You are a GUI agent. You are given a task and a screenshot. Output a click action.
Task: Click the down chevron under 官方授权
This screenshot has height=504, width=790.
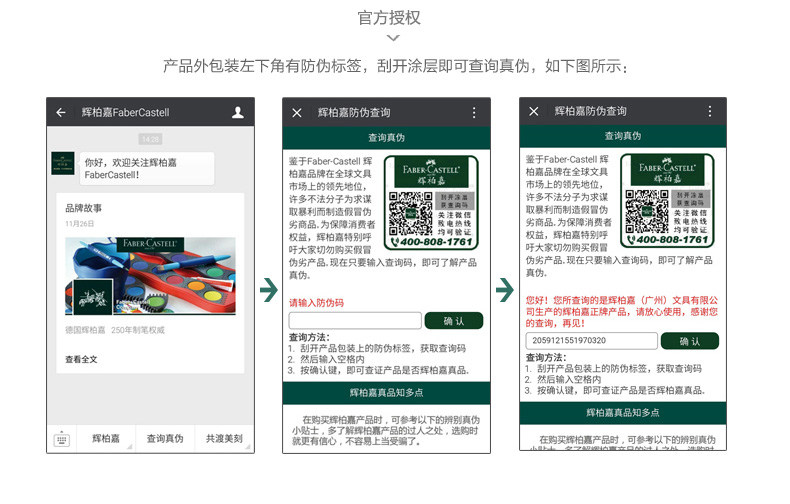point(393,38)
